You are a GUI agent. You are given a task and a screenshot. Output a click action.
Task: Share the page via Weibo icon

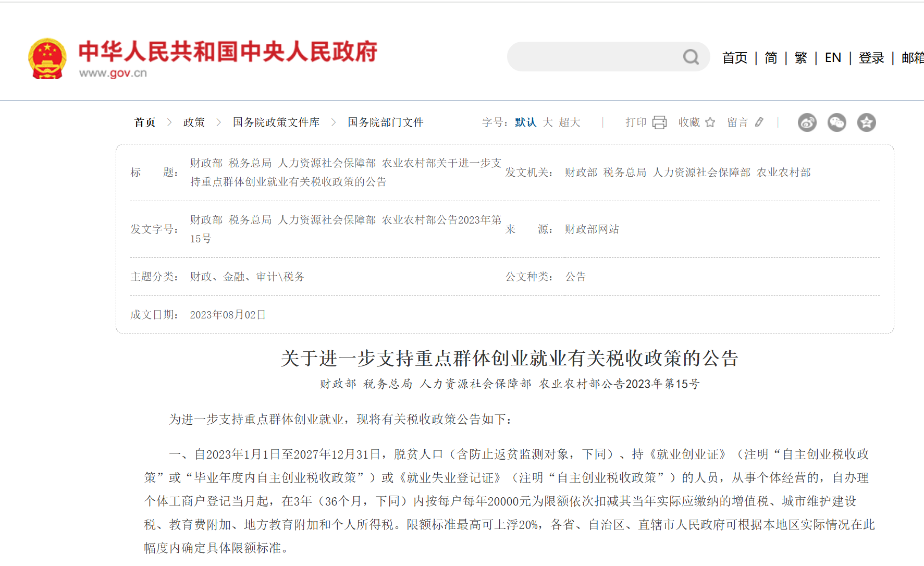[x=807, y=122]
